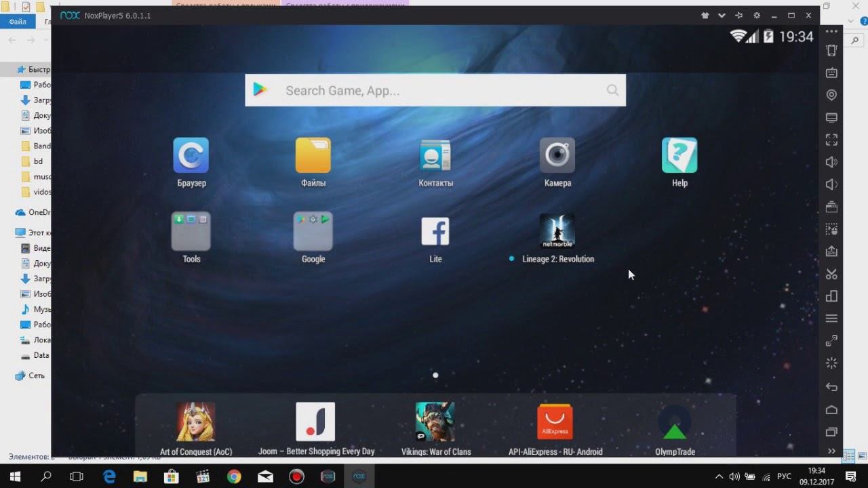
Task: Open Nox virtual location tool
Action: 831,95
